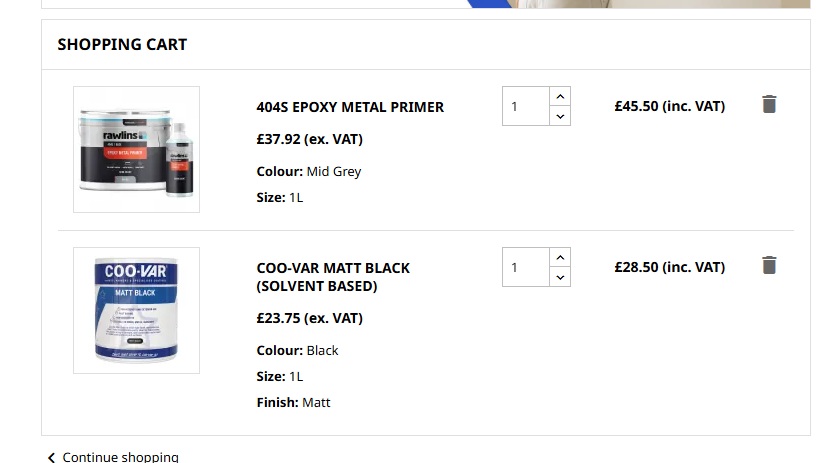Click the Colour: Mid Grey attribute

308,171
